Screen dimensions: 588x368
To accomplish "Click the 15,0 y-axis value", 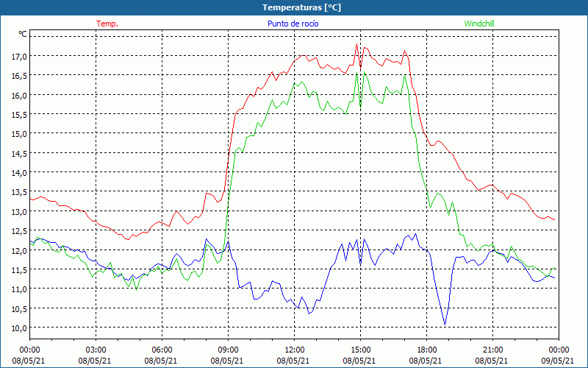I will pyautogui.click(x=19, y=134).
